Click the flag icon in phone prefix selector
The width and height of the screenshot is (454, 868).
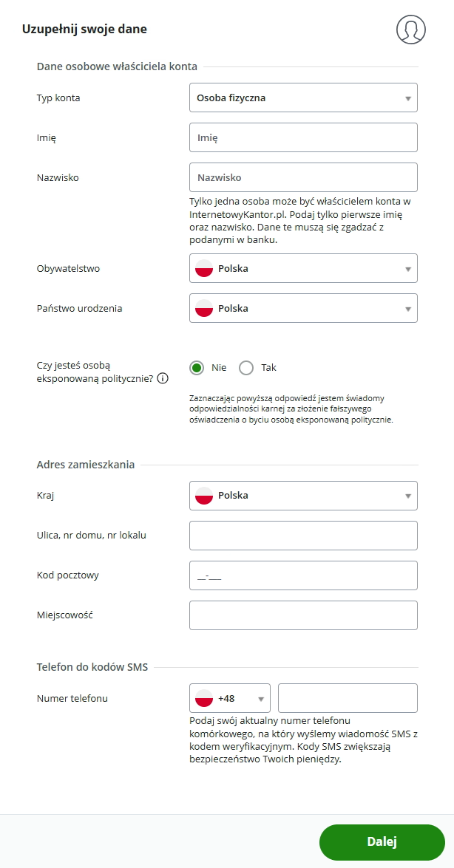[x=204, y=698]
